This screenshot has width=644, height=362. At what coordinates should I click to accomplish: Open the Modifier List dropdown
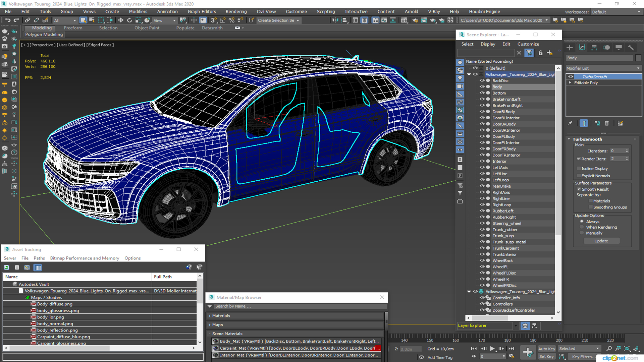603,68
